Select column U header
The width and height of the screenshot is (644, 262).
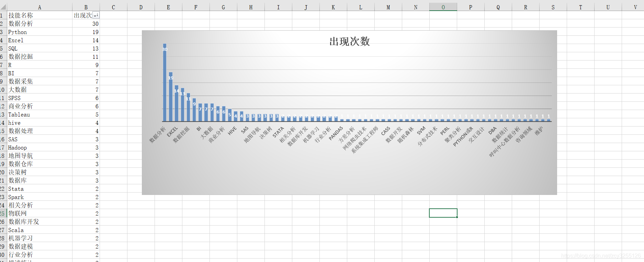pyautogui.click(x=608, y=7)
